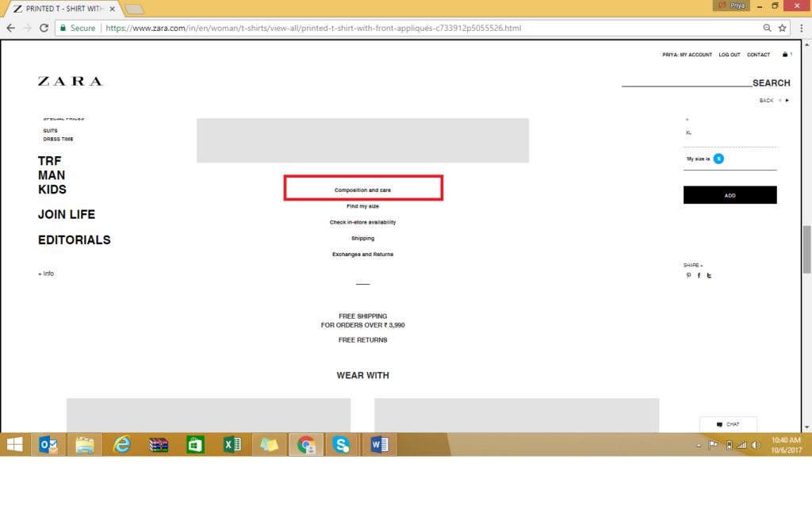Viewport: 812px width, 517px height.
Task: Click the SEARCH label
Action: [x=771, y=83]
